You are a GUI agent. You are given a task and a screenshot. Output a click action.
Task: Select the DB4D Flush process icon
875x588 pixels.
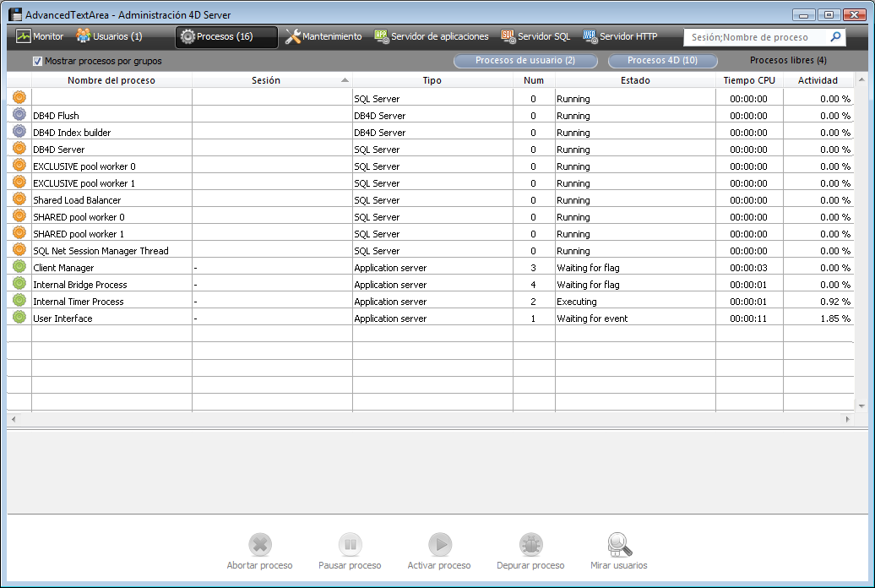click(x=19, y=115)
